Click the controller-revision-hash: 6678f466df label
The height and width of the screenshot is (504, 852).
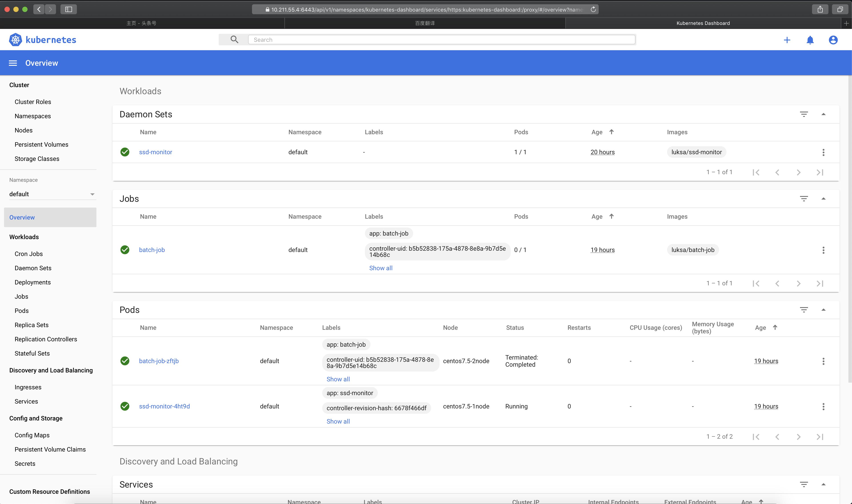376,408
